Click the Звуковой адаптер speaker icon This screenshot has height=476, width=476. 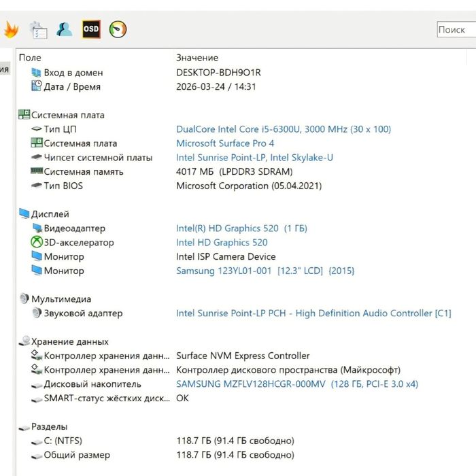37,313
